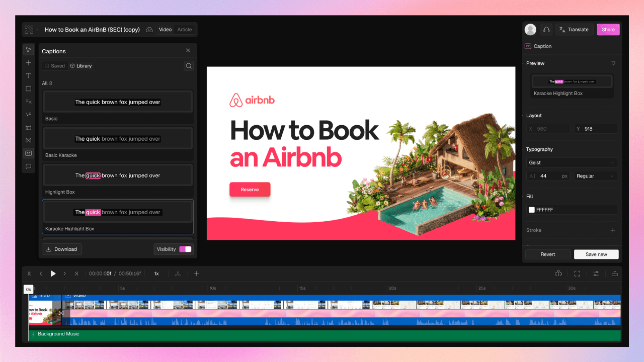Play the video
Viewport: 644px width, 362px height.
[53, 274]
